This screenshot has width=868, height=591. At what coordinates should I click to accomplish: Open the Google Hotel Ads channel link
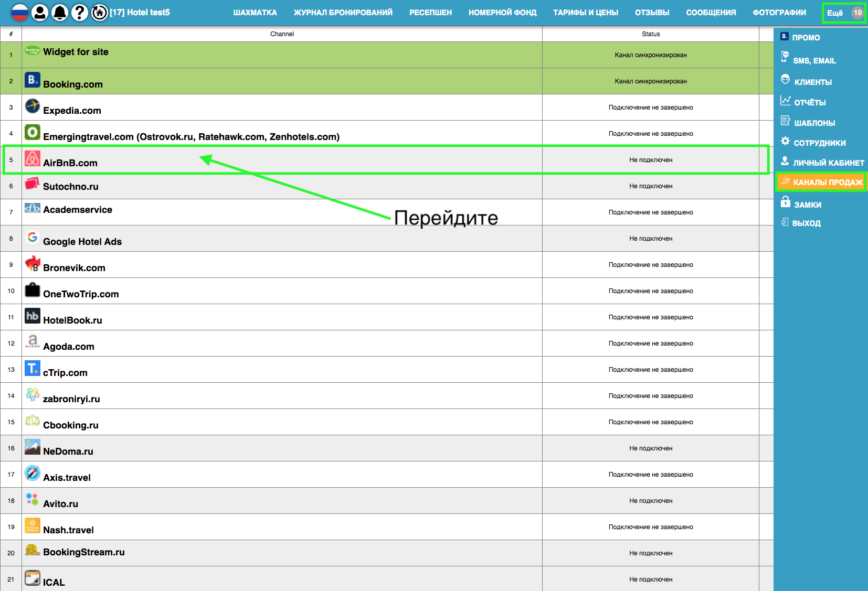[x=82, y=242]
